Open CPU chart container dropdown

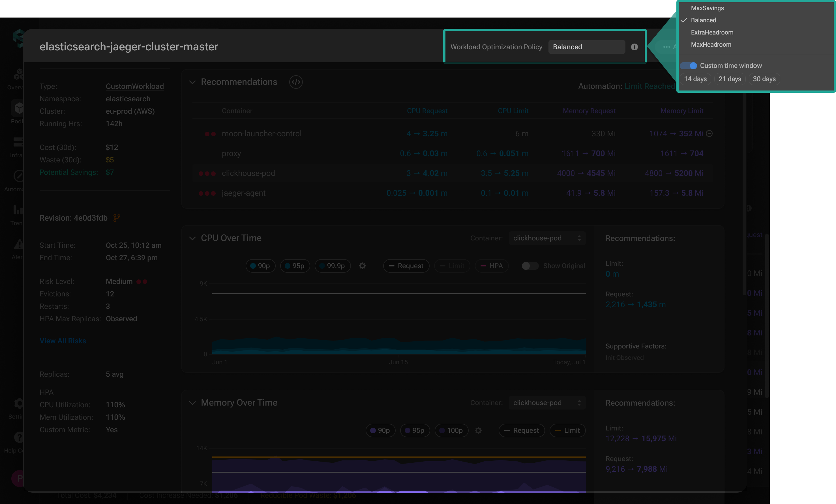pyautogui.click(x=547, y=238)
